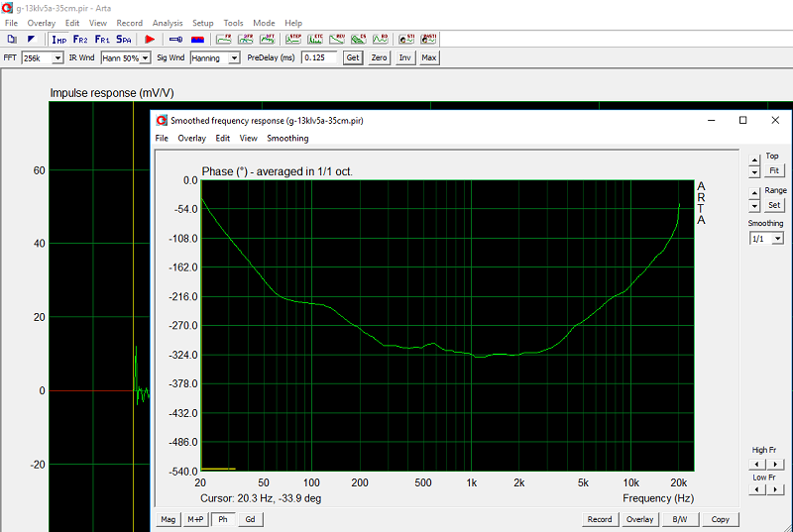Open the Overlay menu in main Arta window
793x532 pixels.
coord(41,23)
